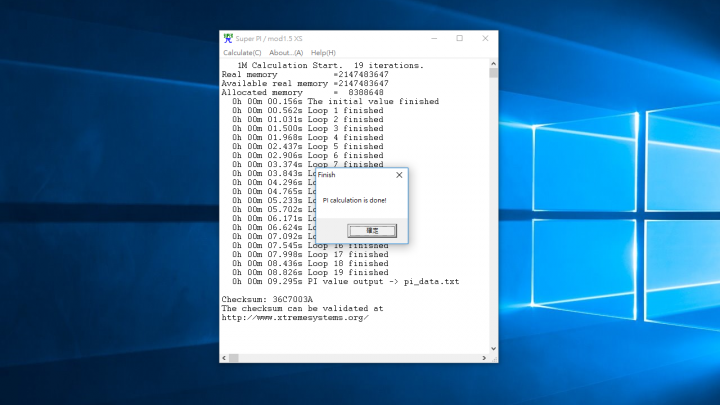Click the 'Loop 5 finished' line

click(307, 146)
